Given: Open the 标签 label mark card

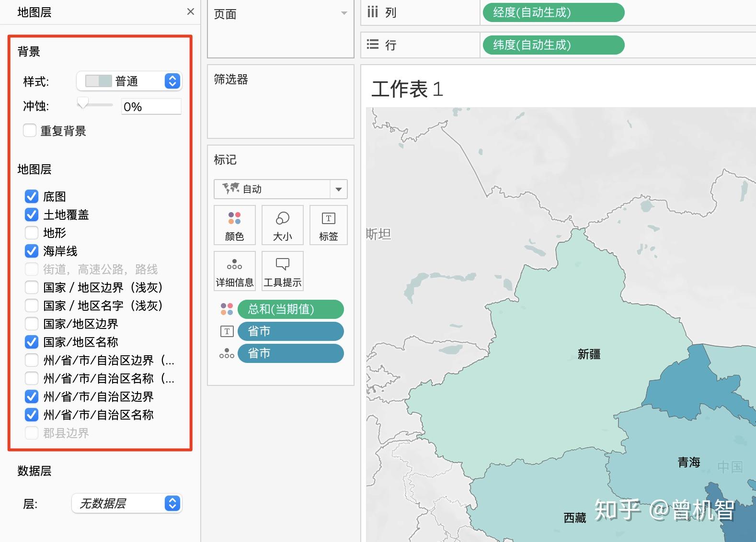Looking at the screenshot, I should pyautogui.click(x=329, y=225).
